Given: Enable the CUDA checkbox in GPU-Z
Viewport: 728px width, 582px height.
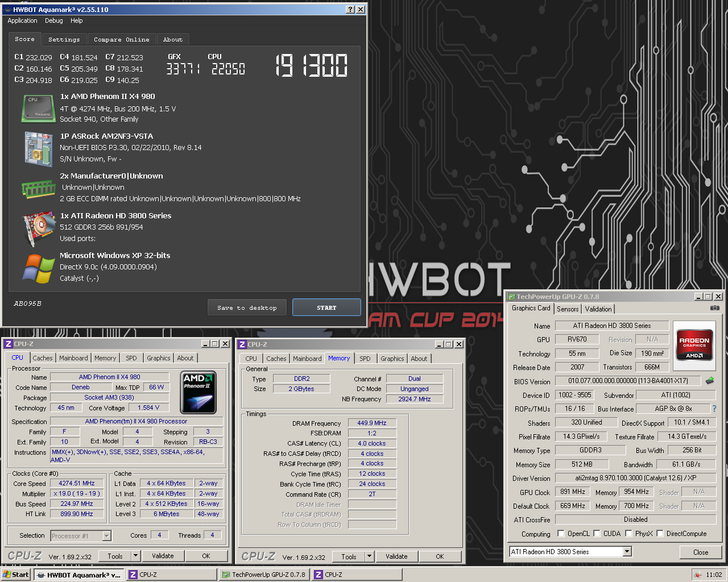Looking at the screenshot, I should (597, 534).
